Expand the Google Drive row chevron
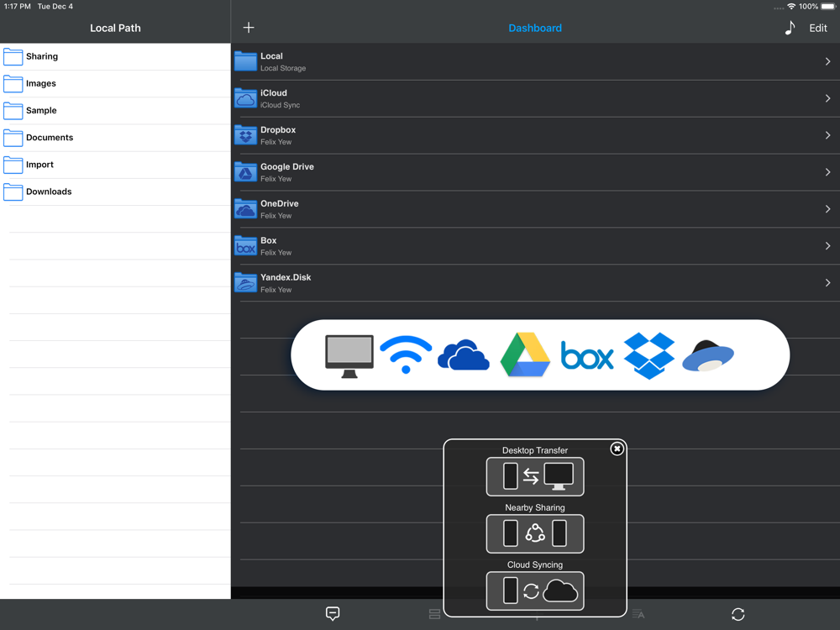The height and width of the screenshot is (630, 840). coord(827,172)
